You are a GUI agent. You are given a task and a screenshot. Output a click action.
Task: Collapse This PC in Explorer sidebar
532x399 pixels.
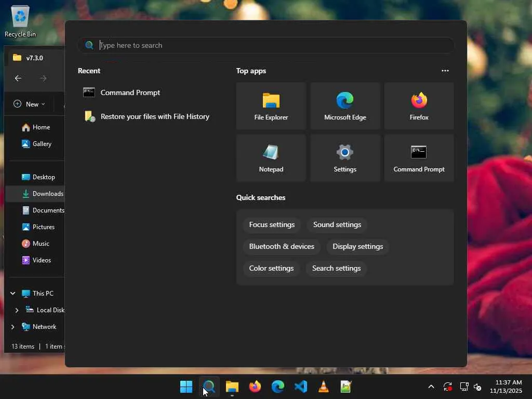[12, 293]
